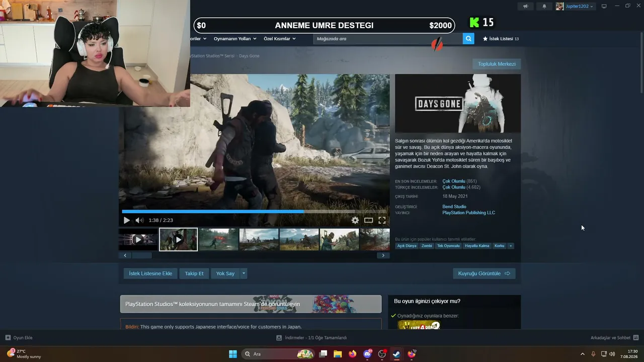This screenshot has width=644, height=362.
Task: Open the Zombi tag
Action: (x=427, y=246)
